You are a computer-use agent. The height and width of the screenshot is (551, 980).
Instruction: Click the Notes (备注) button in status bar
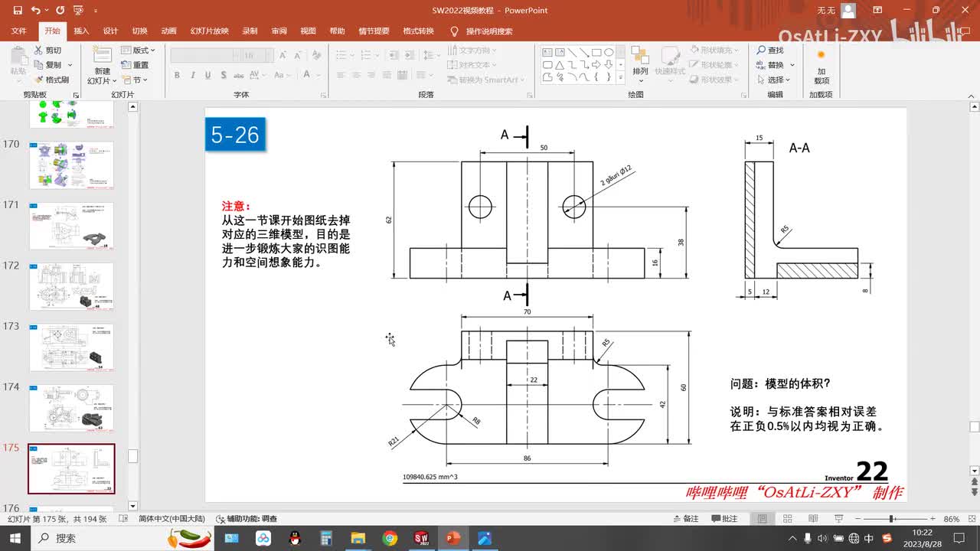point(684,518)
